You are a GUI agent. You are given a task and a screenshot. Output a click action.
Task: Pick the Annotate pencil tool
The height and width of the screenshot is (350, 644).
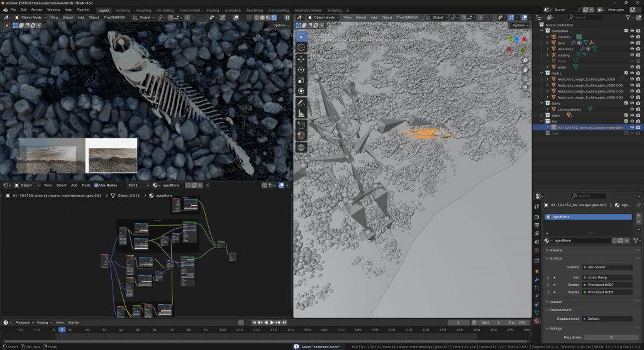(301, 102)
